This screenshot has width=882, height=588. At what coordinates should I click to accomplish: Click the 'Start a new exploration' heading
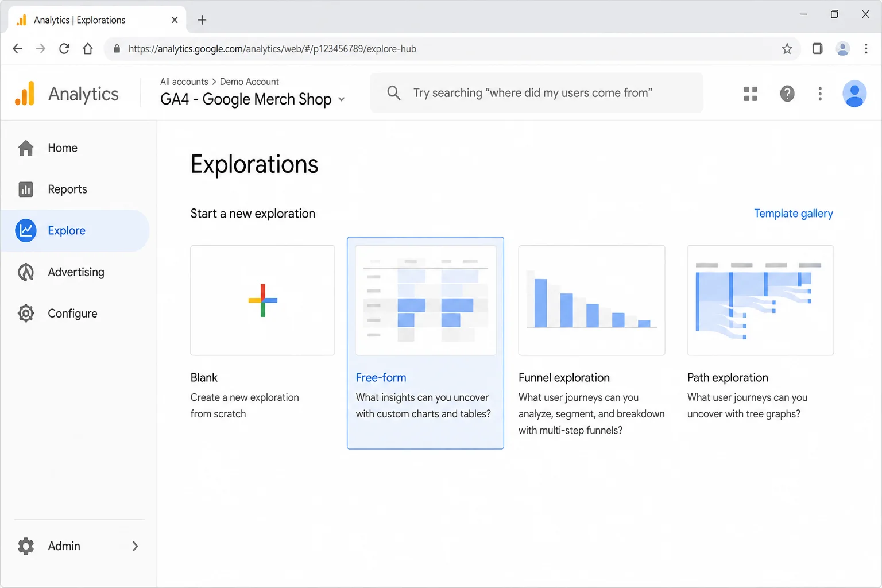(253, 214)
